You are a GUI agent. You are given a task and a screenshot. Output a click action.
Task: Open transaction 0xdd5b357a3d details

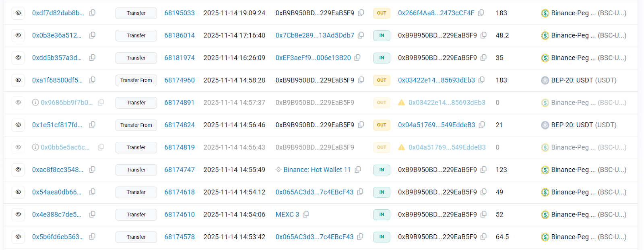pos(57,58)
